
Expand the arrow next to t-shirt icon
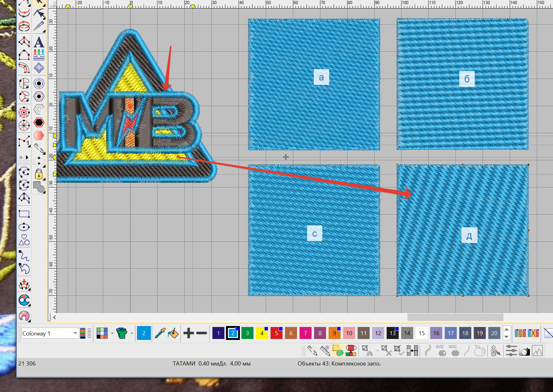[132, 333]
